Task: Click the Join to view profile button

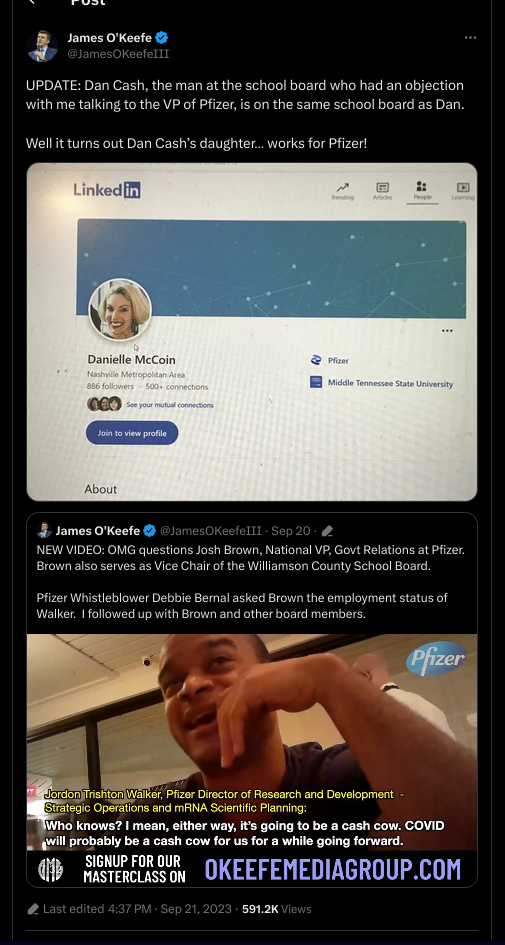Action: (132, 433)
